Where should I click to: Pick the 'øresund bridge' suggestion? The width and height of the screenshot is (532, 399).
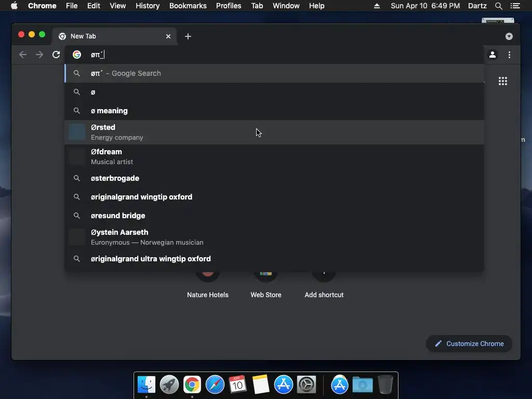(274, 216)
